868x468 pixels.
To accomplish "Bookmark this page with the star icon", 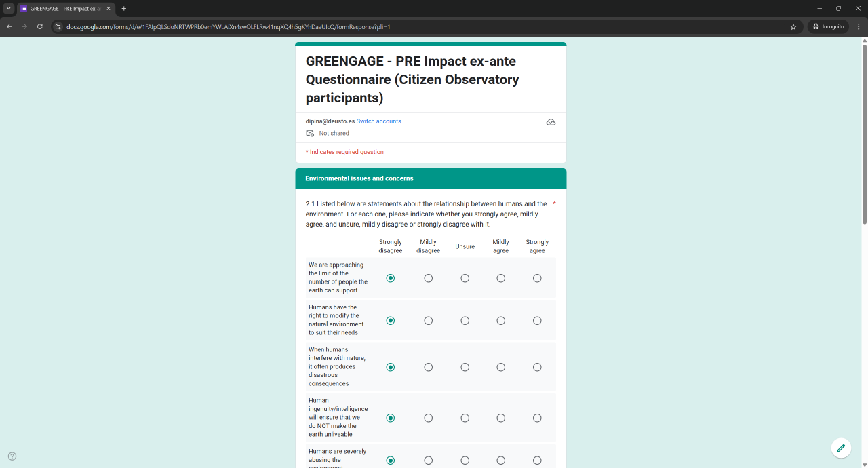I will (793, 27).
